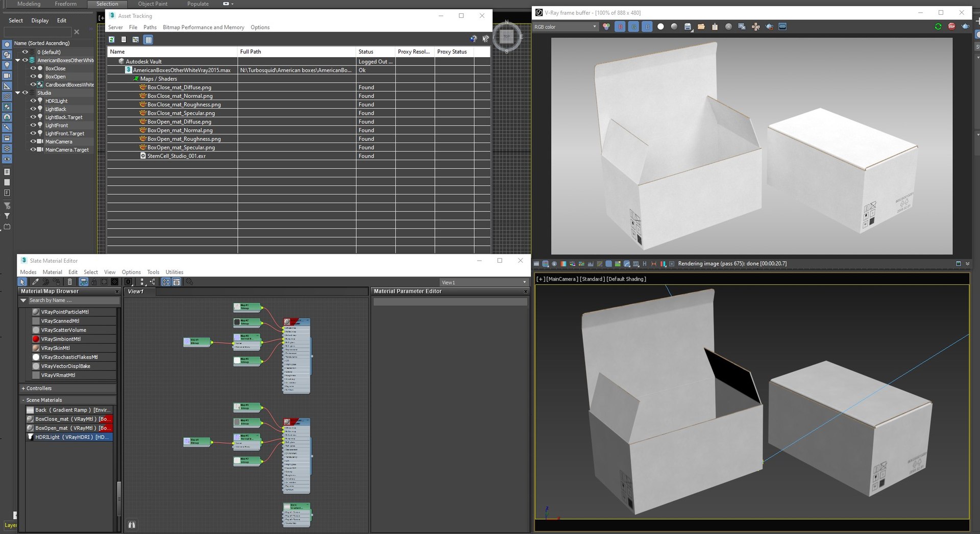Sort assets by Full Path column header
This screenshot has height=534, width=980.
[297, 52]
